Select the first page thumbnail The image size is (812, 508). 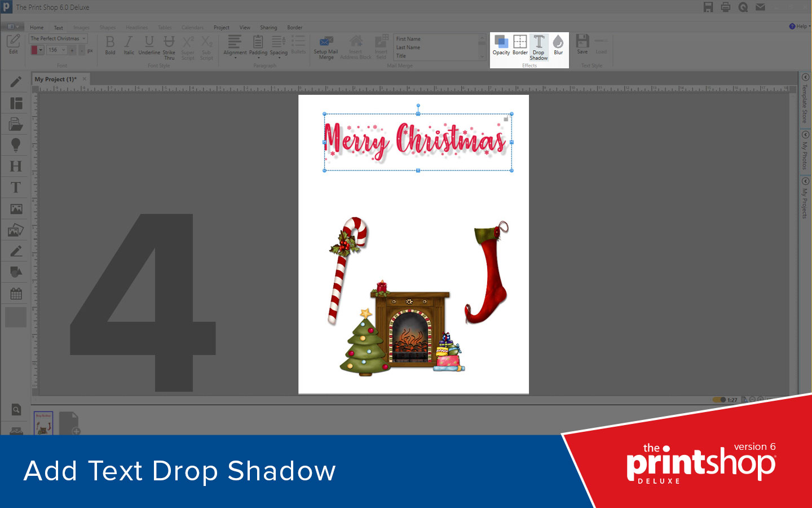pos(43,423)
